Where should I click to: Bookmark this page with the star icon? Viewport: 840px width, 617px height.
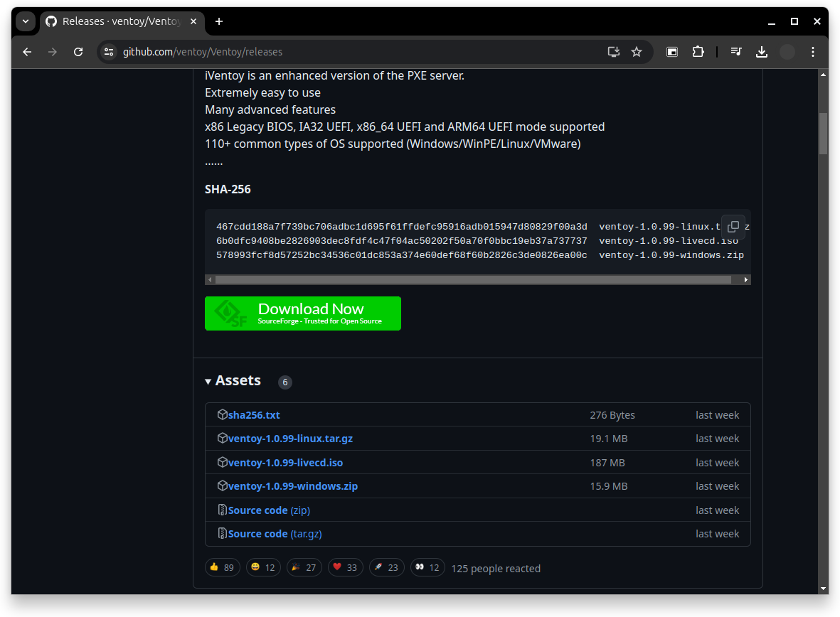[637, 51]
